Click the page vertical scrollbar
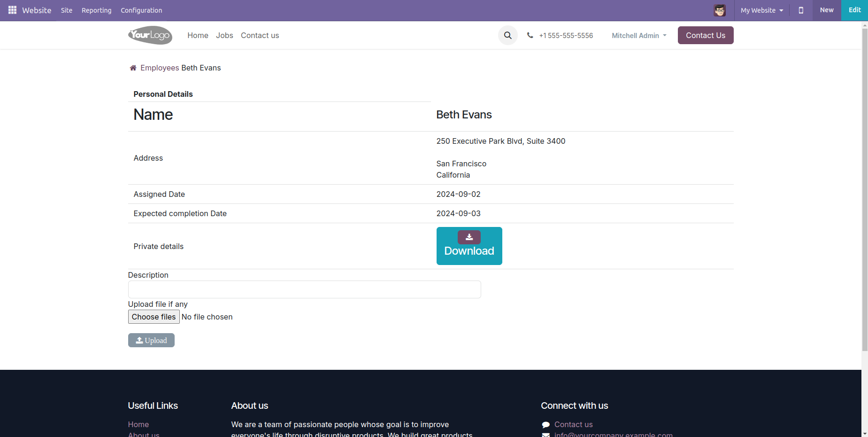Image resolution: width=868 pixels, height=437 pixels. coord(864,188)
